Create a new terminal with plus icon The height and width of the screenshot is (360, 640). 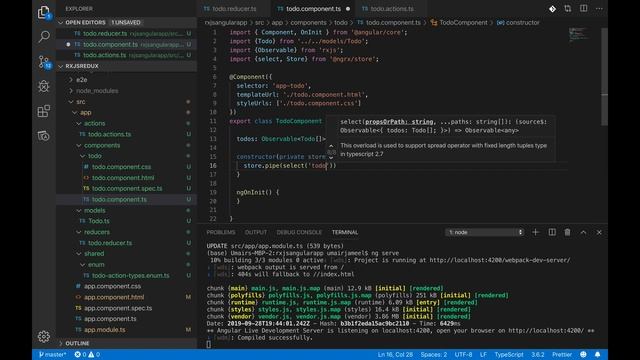click(536, 232)
